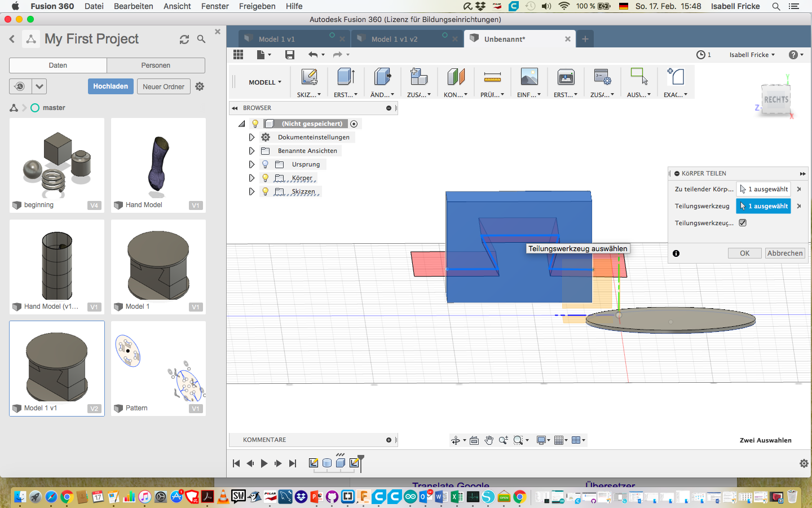Expand the Körper folder
Viewport: 812px width, 508px height.
[251, 178]
